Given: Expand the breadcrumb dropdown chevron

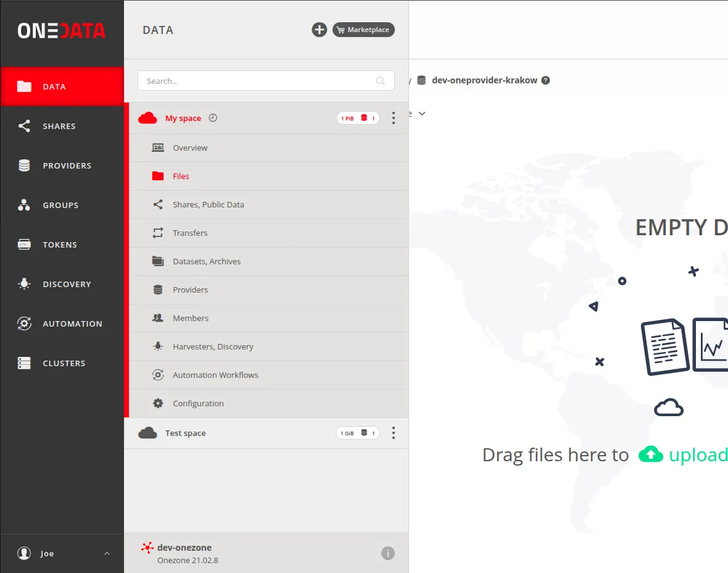Looking at the screenshot, I should coord(421,114).
